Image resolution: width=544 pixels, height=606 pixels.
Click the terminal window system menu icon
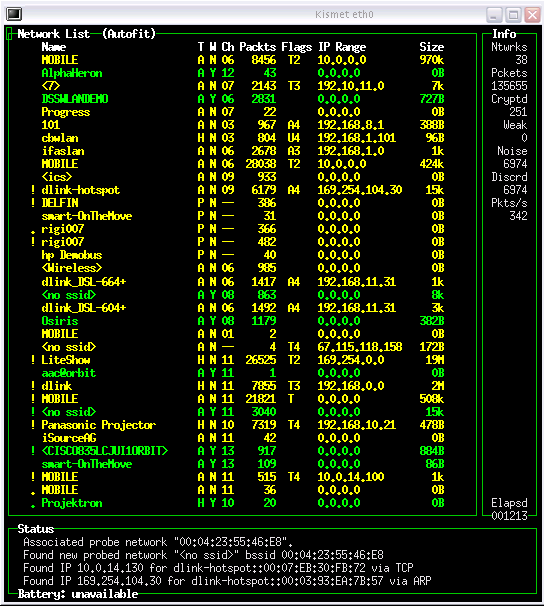14,14
